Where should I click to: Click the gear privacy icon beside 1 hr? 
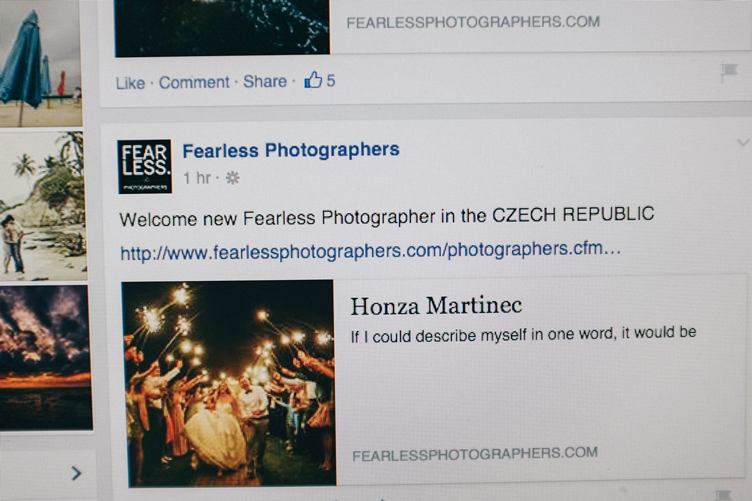click(233, 178)
